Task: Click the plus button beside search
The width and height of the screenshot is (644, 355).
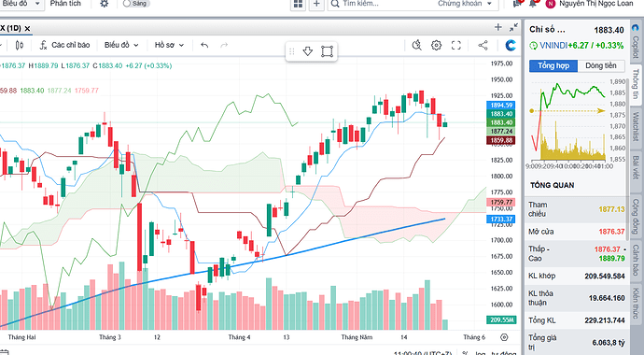Action: click(316, 4)
